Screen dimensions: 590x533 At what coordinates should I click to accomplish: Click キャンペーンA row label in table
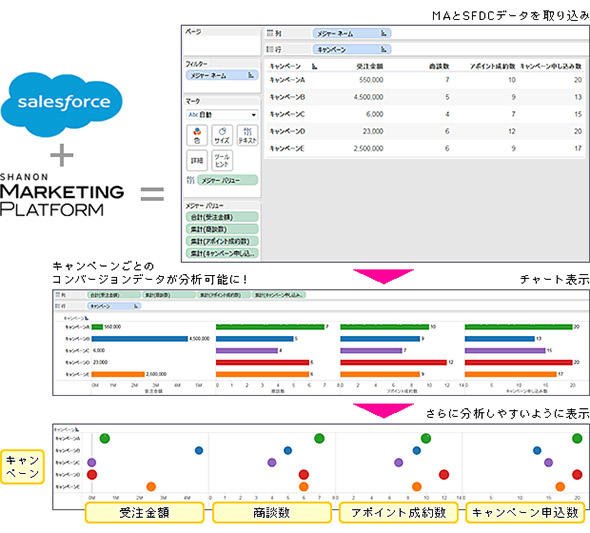click(x=287, y=80)
